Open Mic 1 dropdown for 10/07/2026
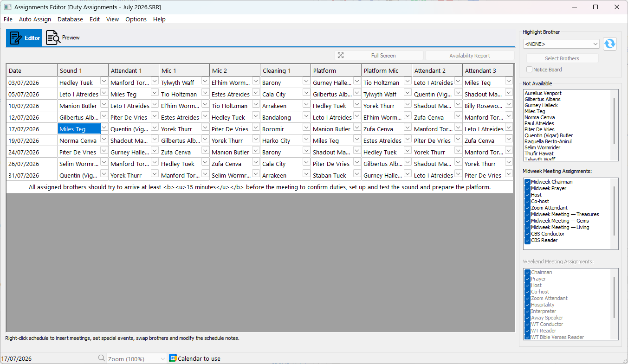The width and height of the screenshot is (628, 364). click(205, 104)
